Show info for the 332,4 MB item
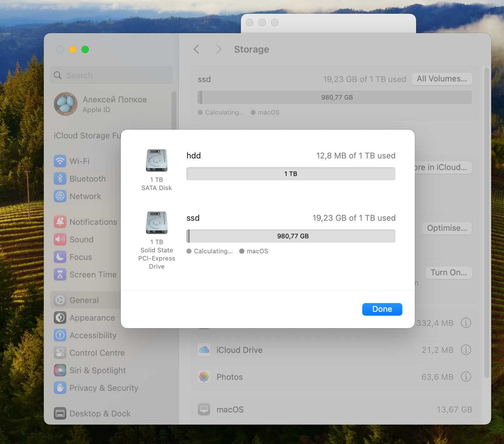 (466, 323)
